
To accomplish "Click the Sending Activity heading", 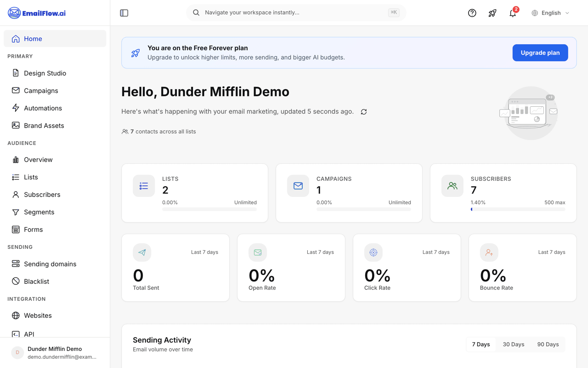I will pos(162,340).
